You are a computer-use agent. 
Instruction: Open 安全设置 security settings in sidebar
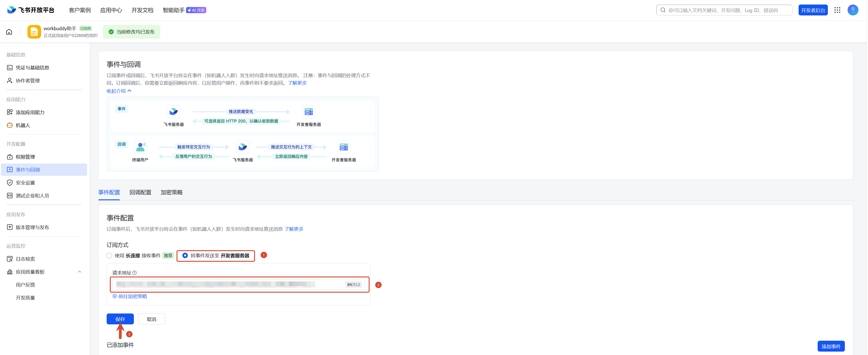(x=25, y=183)
